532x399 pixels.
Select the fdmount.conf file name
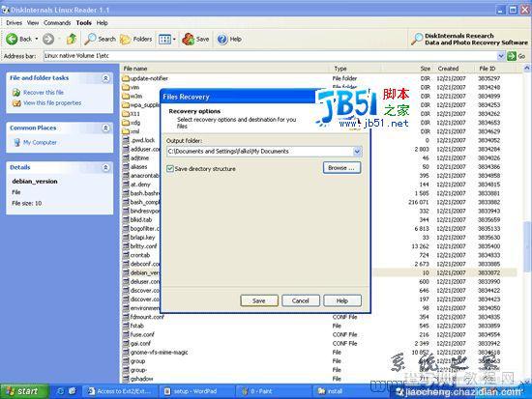[x=147, y=317]
